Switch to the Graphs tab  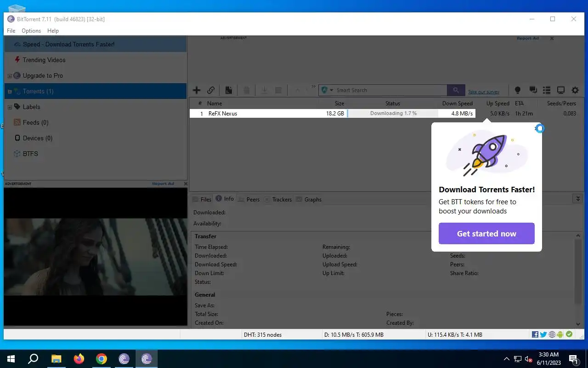point(308,199)
